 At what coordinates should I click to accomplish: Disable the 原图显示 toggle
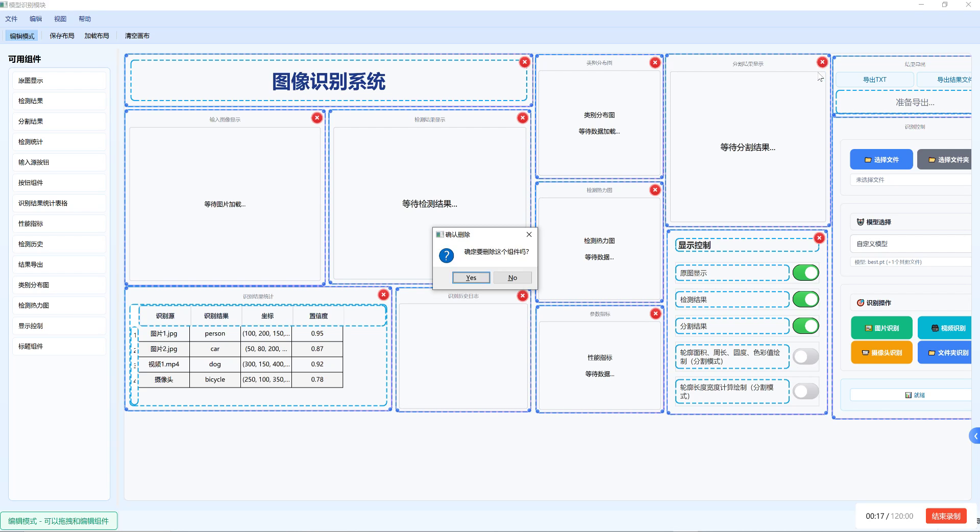(x=805, y=273)
